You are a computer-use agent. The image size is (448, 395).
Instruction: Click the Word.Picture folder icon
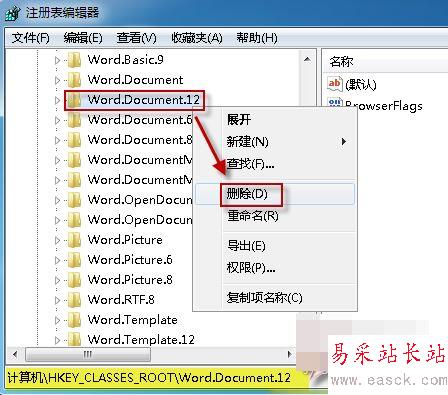(x=74, y=240)
